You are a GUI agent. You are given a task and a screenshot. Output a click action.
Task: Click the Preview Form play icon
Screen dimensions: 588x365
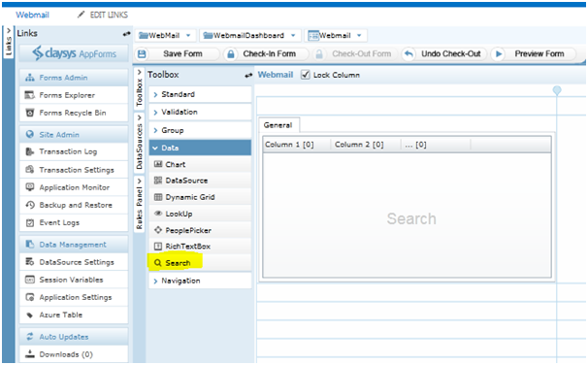[498, 54]
